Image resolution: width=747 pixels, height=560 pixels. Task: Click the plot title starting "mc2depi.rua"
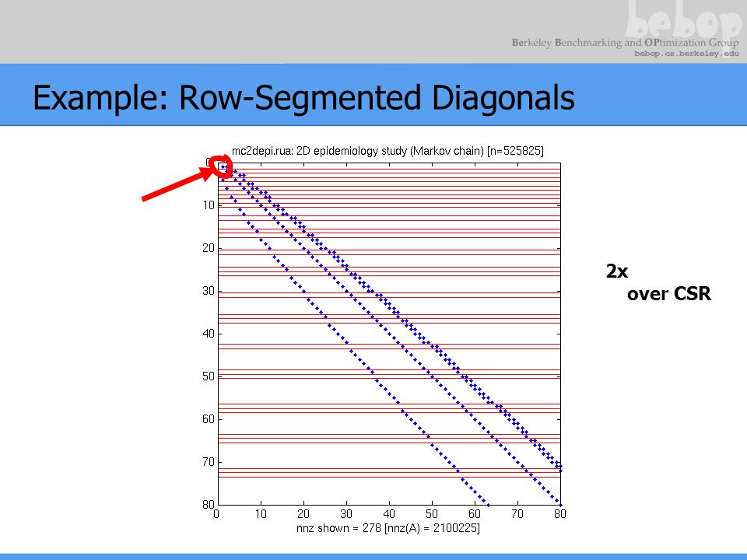(388, 151)
